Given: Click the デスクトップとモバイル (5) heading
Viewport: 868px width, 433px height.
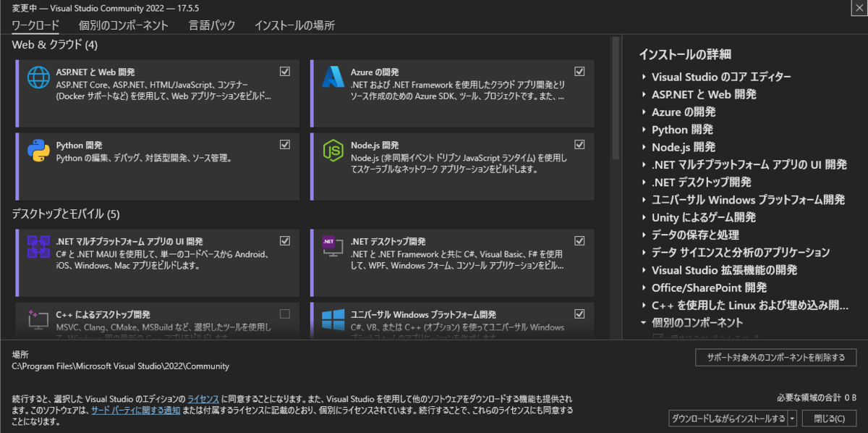Looking at the screenshot, I should click(66, 214).
